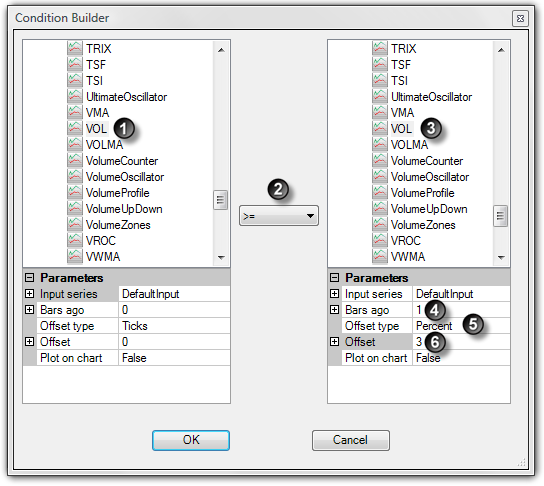Click the VOL icon in right list
The width and height of the screenshot is (544, 486).
(x=380, y=128)
